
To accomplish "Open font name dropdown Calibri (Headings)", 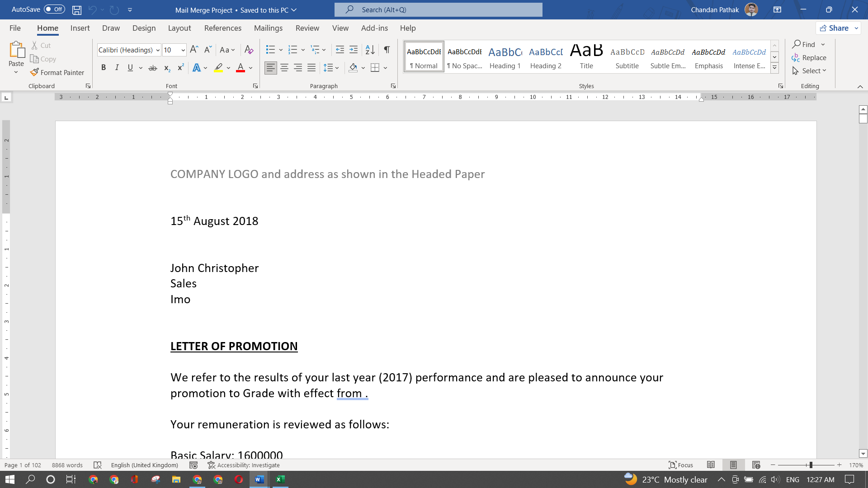I will tap(158, 50).
